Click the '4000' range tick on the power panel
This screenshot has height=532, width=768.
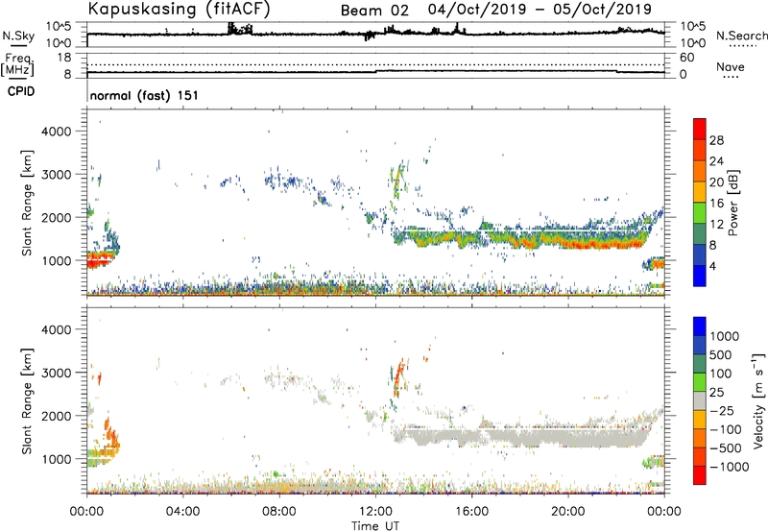point(56,132)
